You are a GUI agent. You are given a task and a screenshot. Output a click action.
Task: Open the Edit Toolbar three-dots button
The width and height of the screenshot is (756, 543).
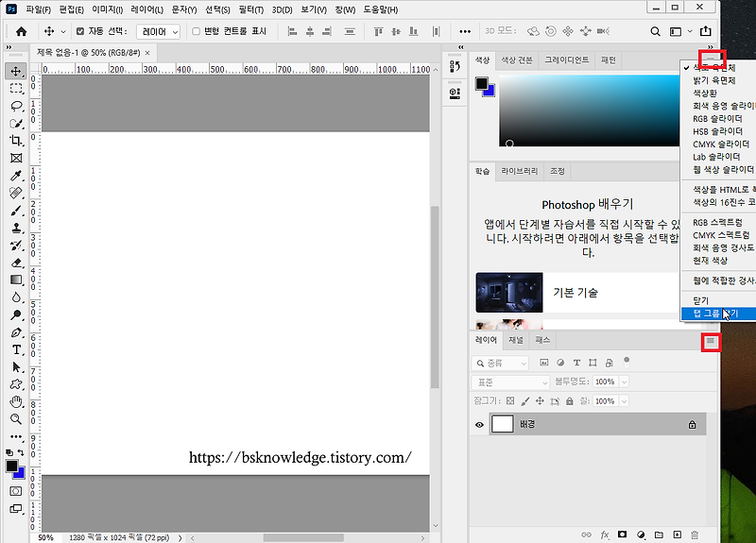click(x=16, y=437)
